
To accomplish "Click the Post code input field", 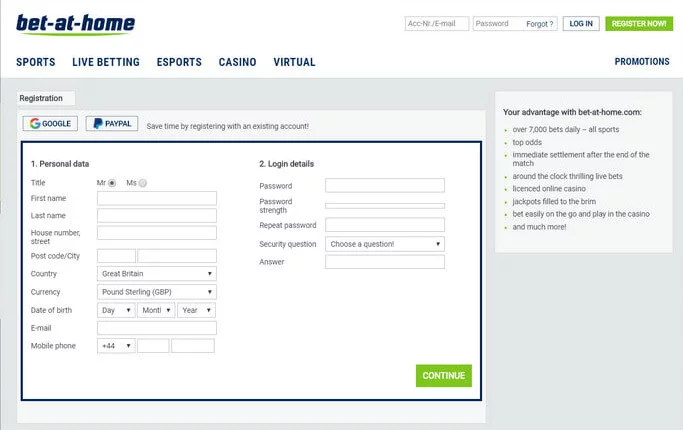I will coord(116,256).
